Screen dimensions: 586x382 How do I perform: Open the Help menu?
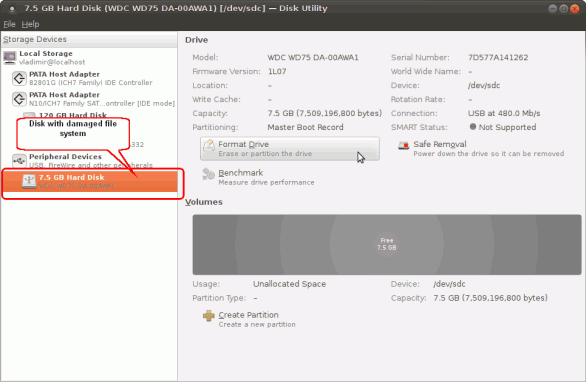tap(30, 24)
